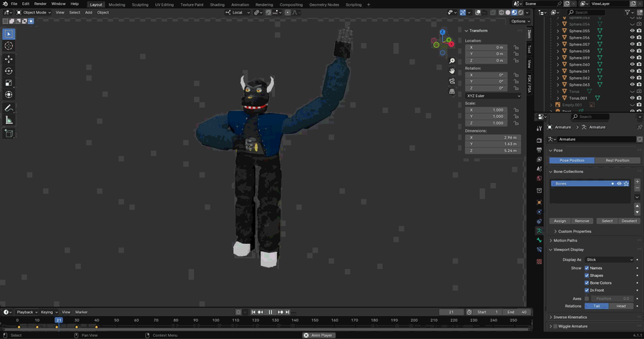The height and width of the screenshot is (339, 644).
Task: Open the Physics properties tab icon
Action: (x=539, y=212)
